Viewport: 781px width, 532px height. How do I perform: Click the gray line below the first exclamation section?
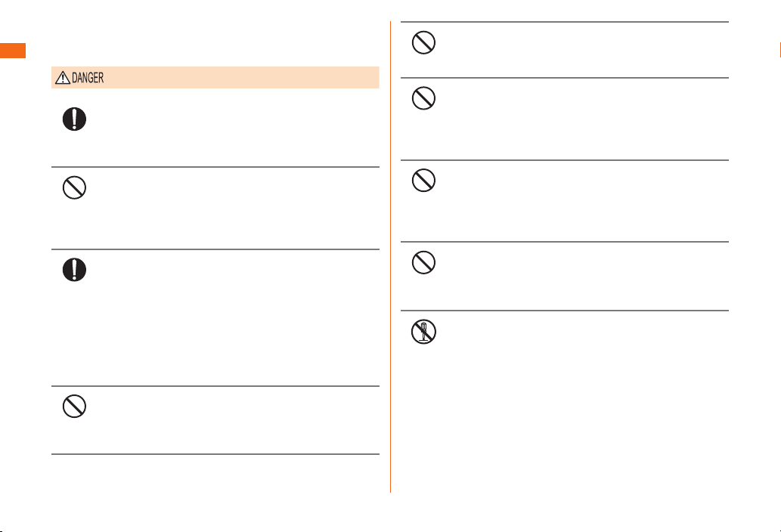click(215, 167)
